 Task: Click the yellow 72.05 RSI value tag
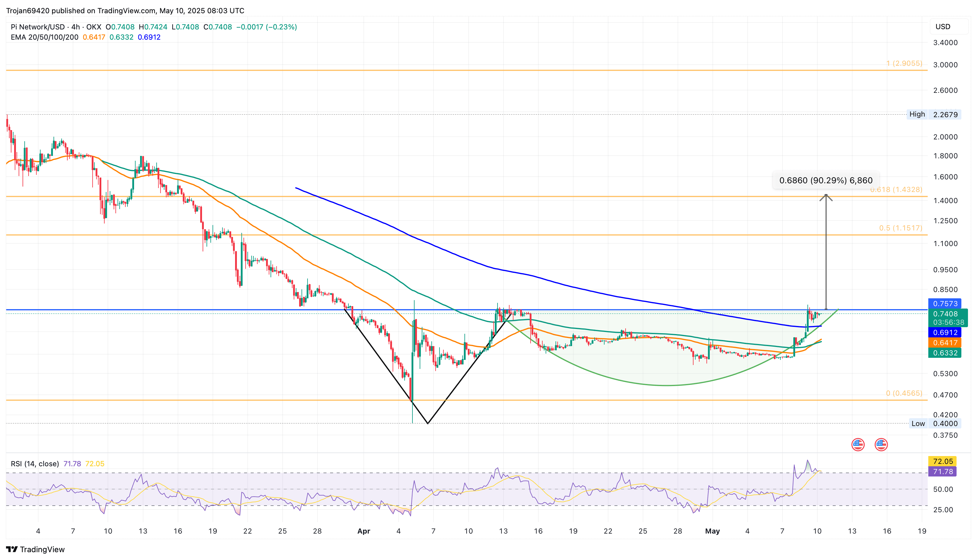pos(942,461)
